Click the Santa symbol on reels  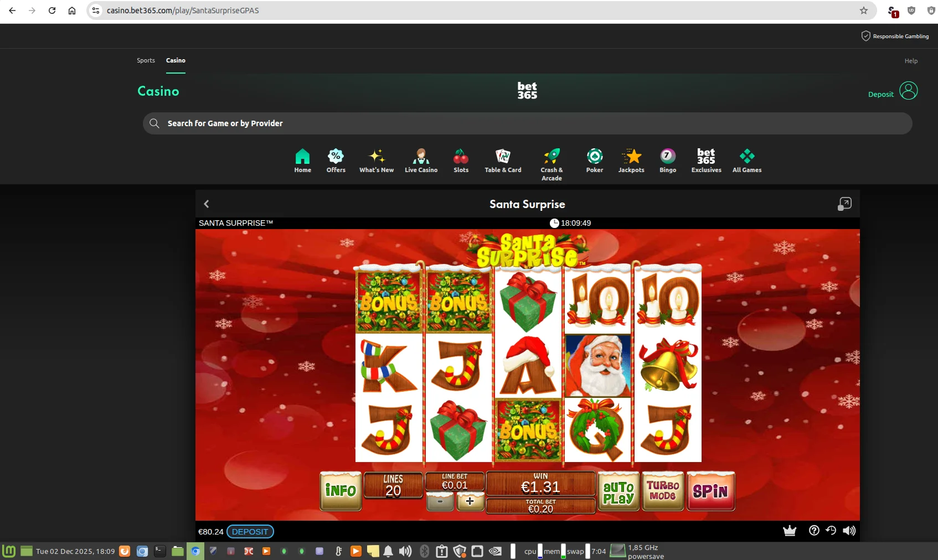(x=597, y=366)
